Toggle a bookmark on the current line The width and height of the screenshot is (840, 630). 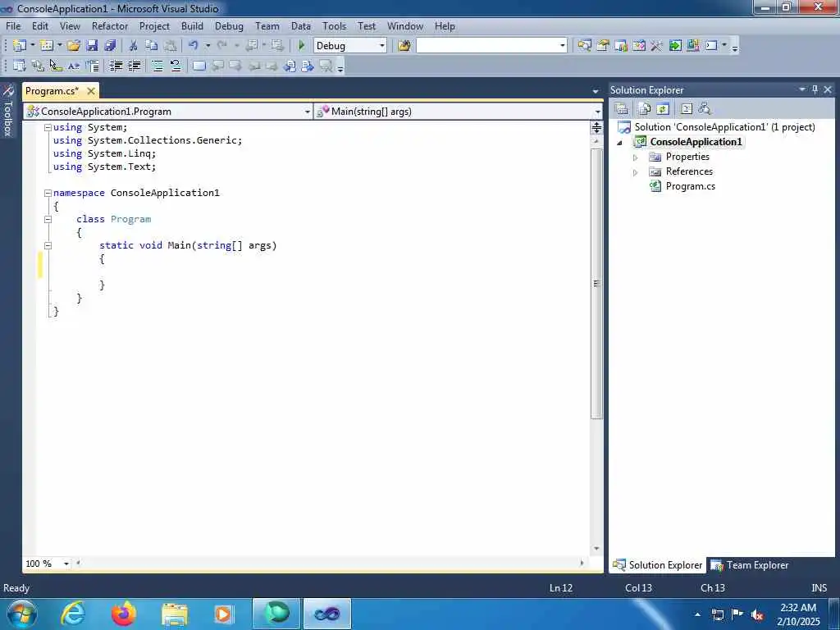(x=199, y=66)
